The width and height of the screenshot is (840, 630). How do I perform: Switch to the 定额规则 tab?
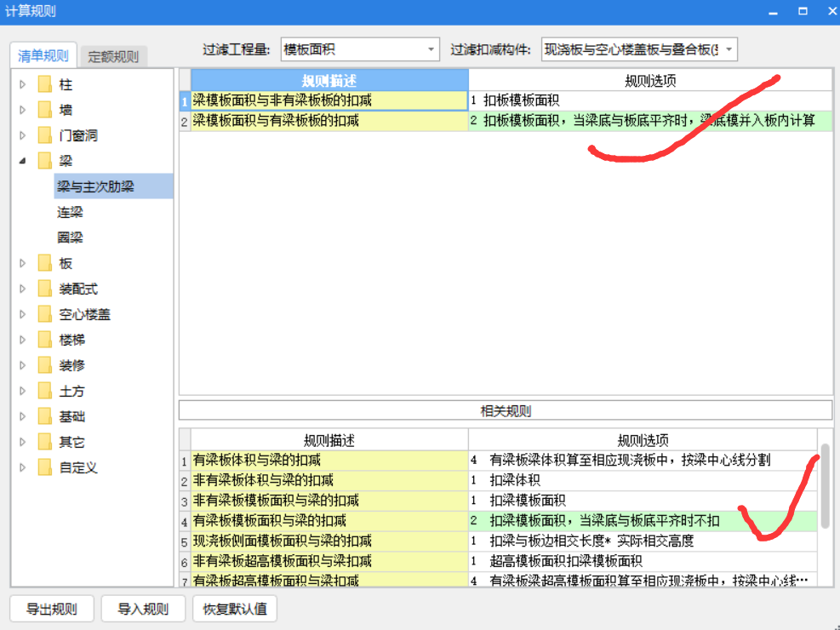113,56
